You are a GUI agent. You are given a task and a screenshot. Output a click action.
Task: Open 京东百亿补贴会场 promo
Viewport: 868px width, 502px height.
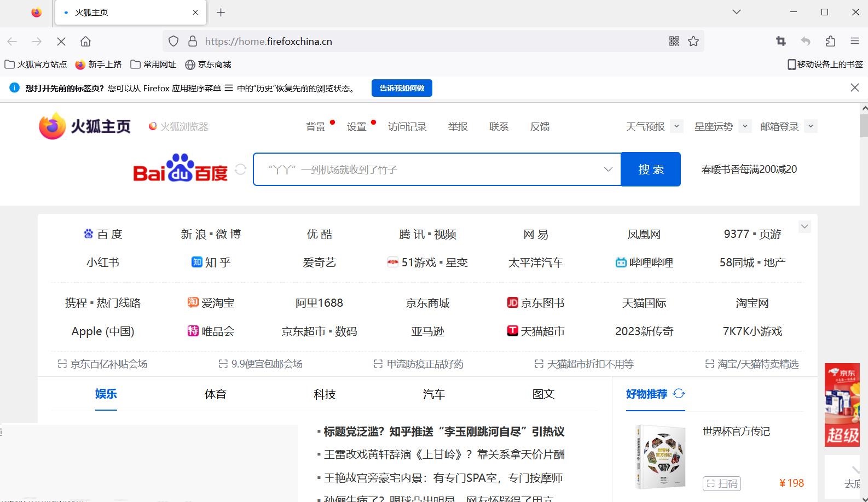click(x=102, y=364)
